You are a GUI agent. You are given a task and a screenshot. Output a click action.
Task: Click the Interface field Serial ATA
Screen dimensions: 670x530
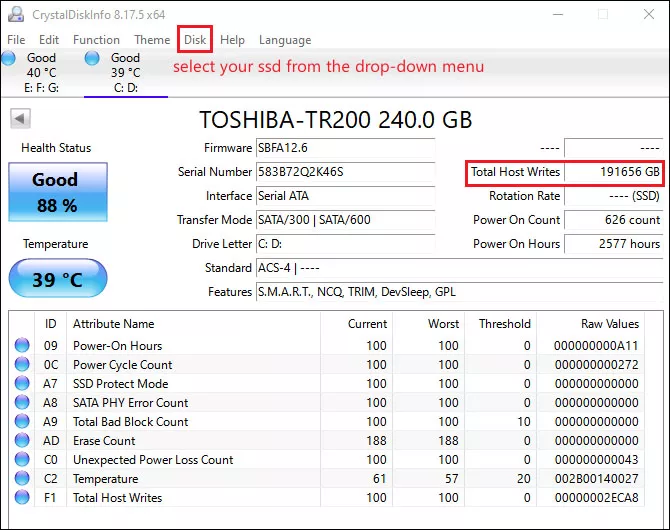345,196
